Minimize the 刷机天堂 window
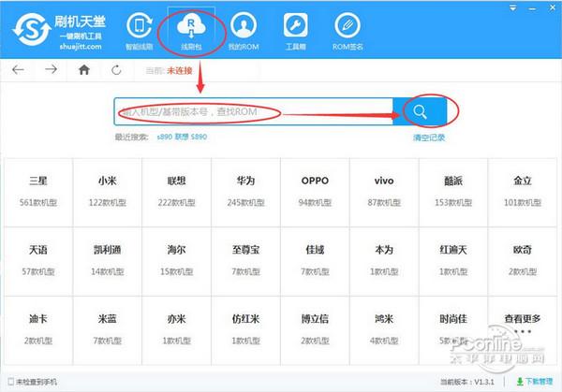The height and width of the screenshot is (392, 562). [x=533, y=8]
